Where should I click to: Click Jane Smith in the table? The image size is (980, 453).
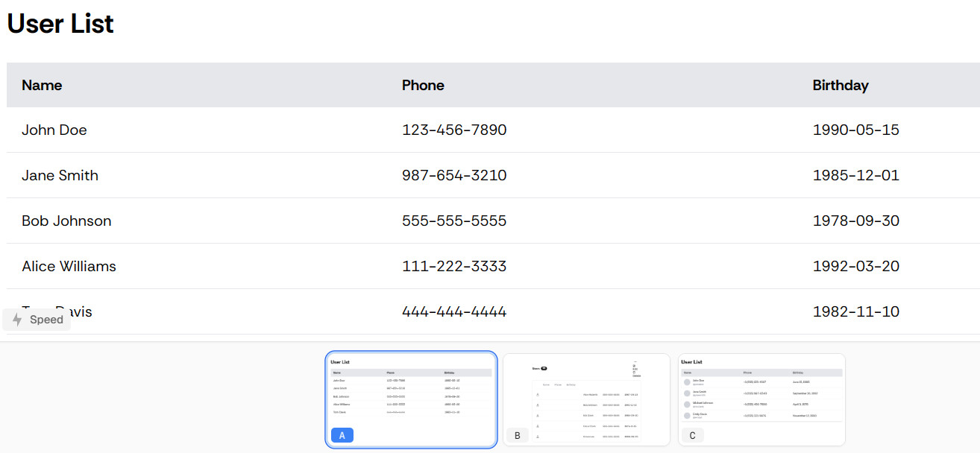[60, 175]
